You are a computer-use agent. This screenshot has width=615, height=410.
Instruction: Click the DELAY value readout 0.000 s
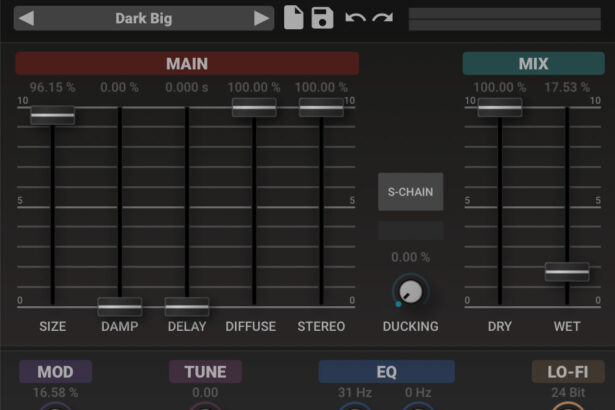(187, 88)
